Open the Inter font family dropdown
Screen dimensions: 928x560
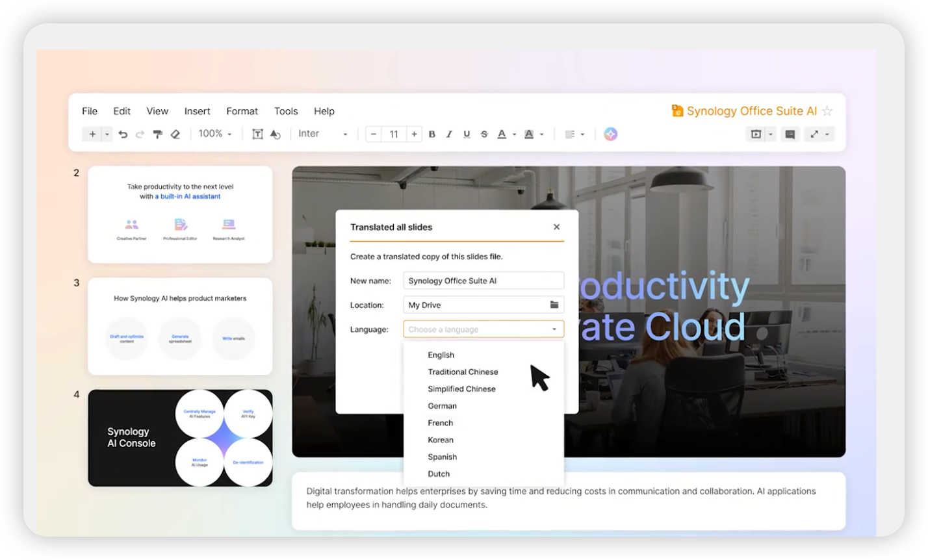[x=323, y=134]
